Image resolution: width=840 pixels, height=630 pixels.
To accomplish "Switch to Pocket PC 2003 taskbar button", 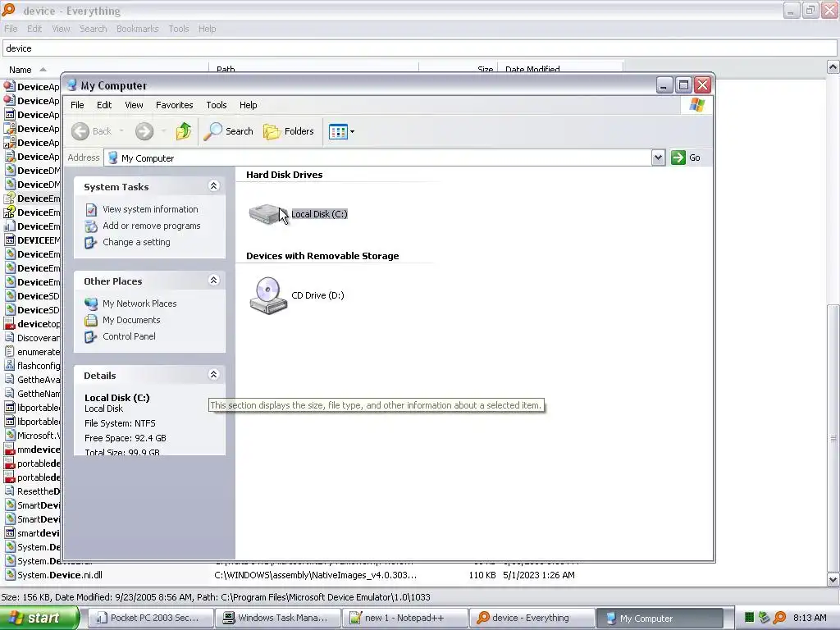I will (149, 619).
